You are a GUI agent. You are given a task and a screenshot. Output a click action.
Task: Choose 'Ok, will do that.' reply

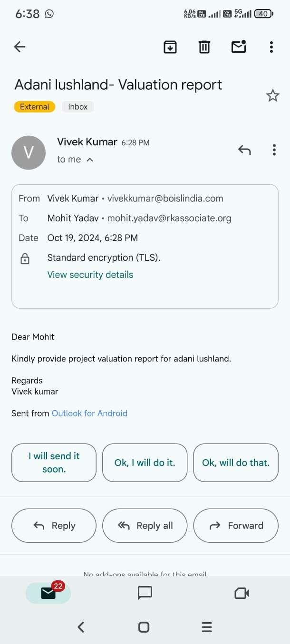pyautogui.click(x=236, y=463)
